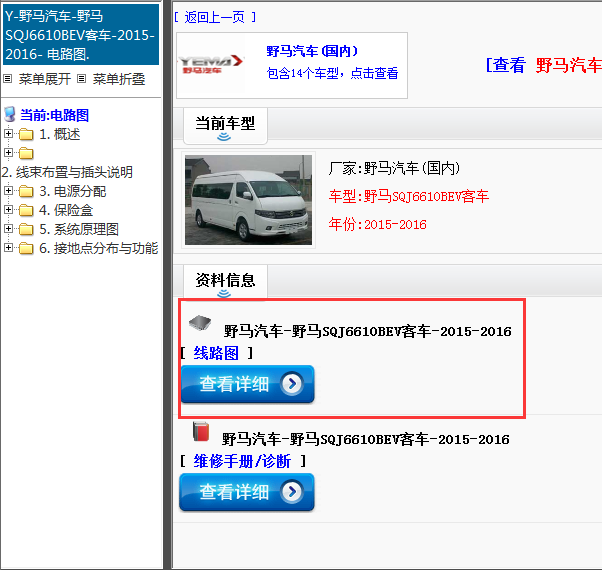The height and width of the screenshot is (570, 602).
Task: Select the 当前:电路图 tree root
Action: click(55, 115)
